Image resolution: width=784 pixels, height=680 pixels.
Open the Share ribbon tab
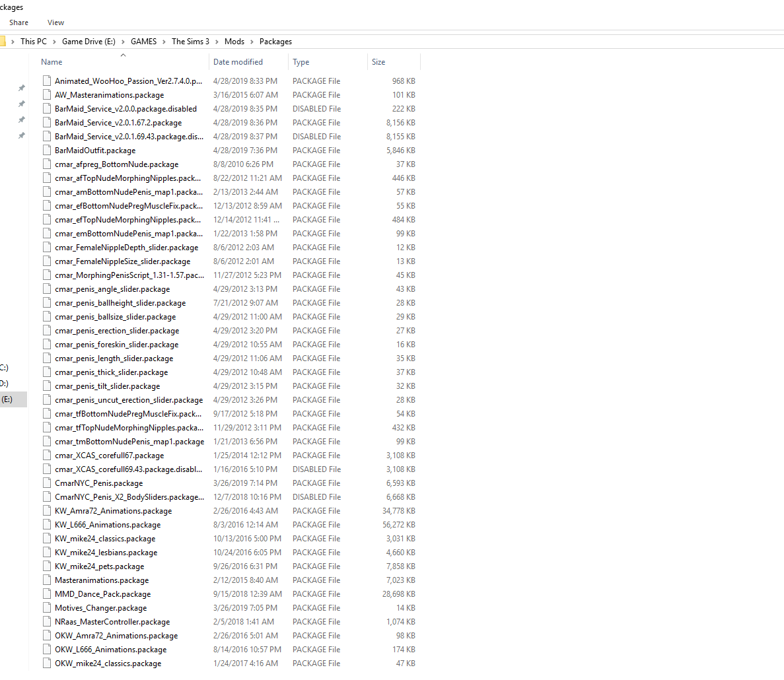pyautogui.click(x=18, y=22)
